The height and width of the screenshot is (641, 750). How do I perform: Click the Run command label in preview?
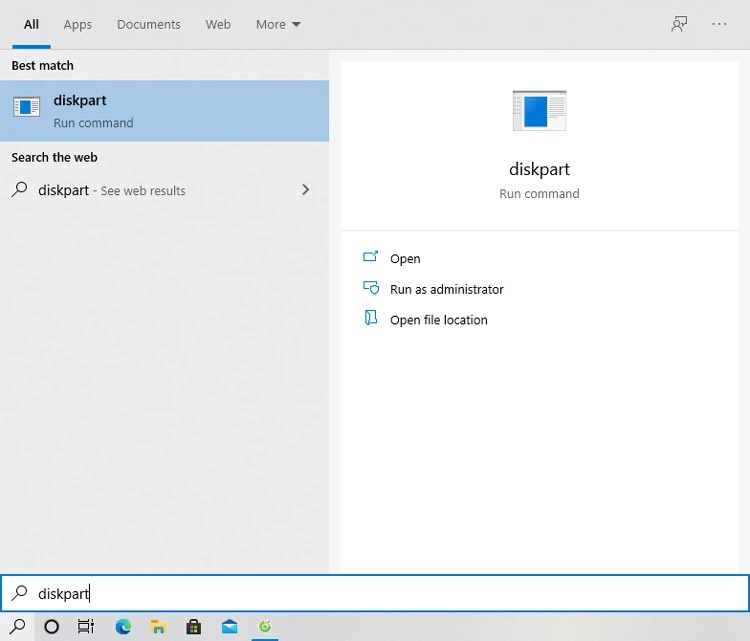pos(539,194)
